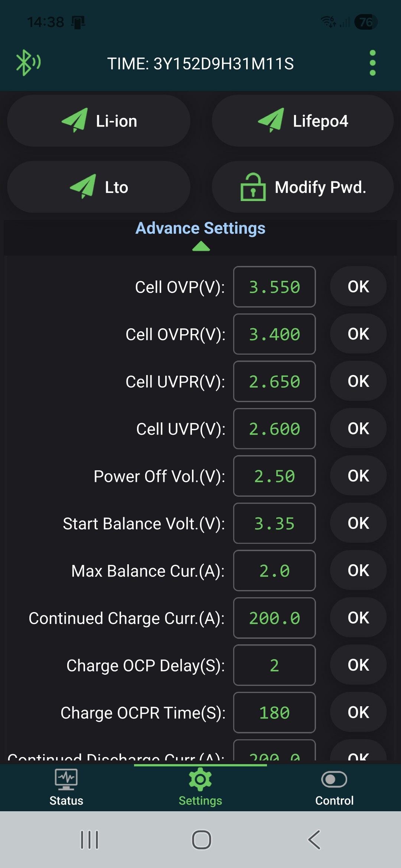Collapse the Advance Settings section

[200, 228]
